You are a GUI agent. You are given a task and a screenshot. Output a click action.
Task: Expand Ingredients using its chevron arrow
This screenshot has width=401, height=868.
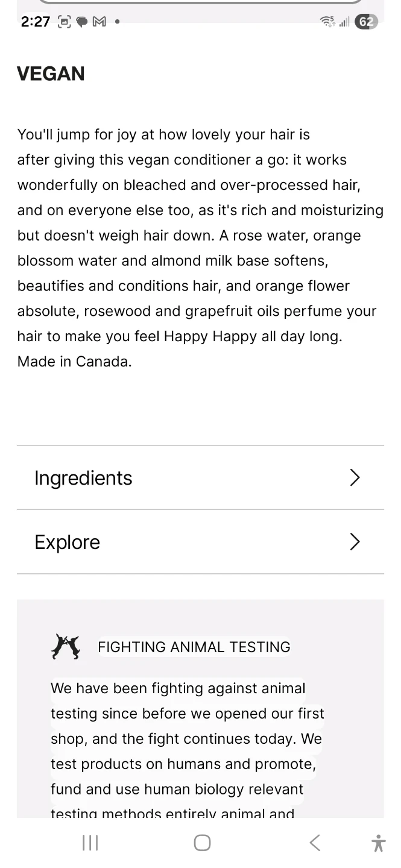pos(355,478)
